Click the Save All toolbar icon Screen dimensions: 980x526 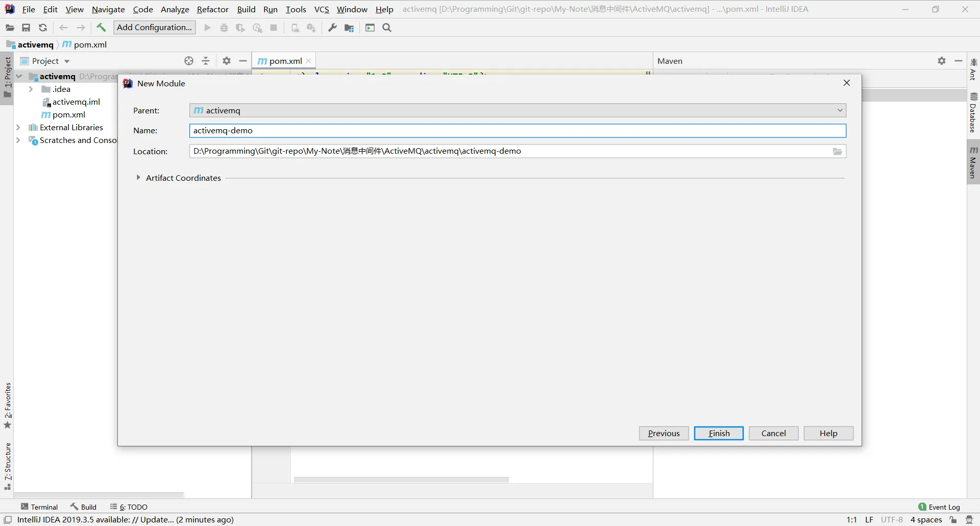pos(26,28)
